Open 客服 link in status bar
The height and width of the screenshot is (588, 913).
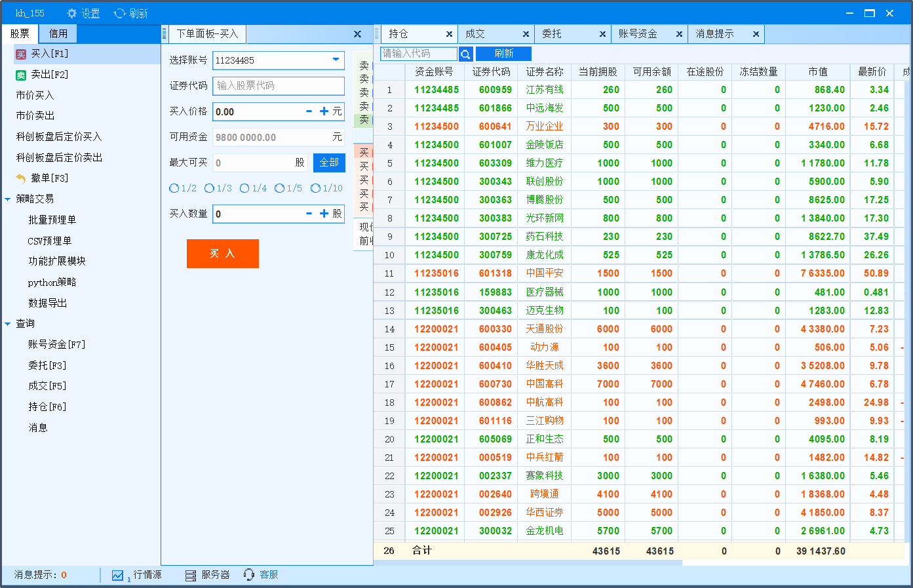269,575
